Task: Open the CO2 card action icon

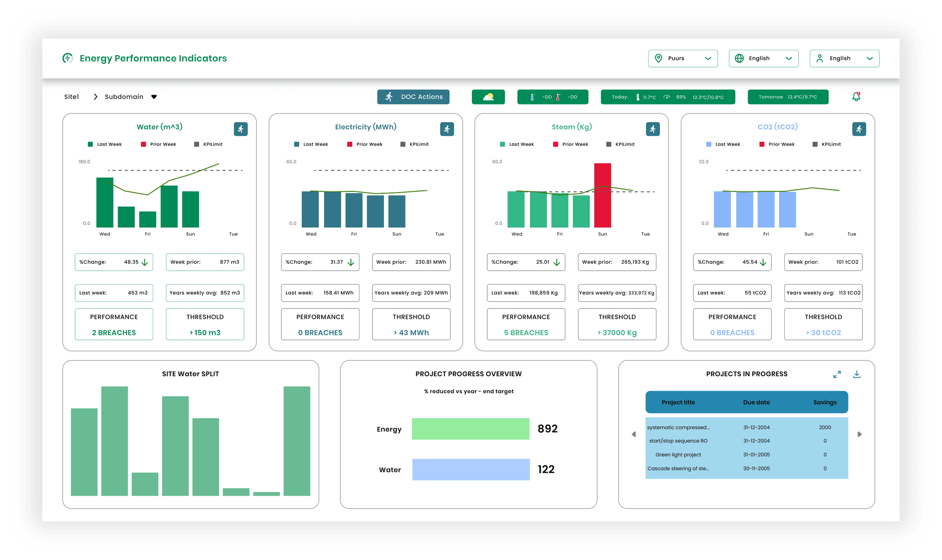Action: pyautogui.click(x=859, y=129)
